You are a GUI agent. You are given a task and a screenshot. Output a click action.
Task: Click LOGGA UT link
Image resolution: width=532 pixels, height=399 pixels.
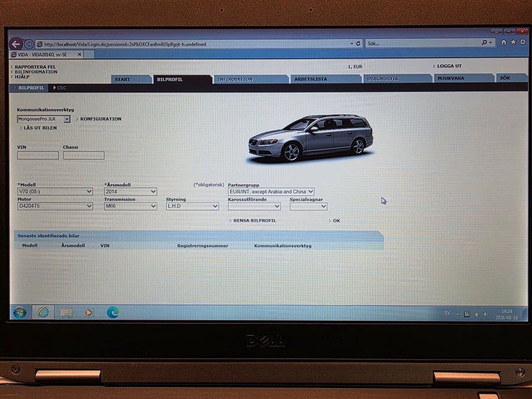(449, 66)
